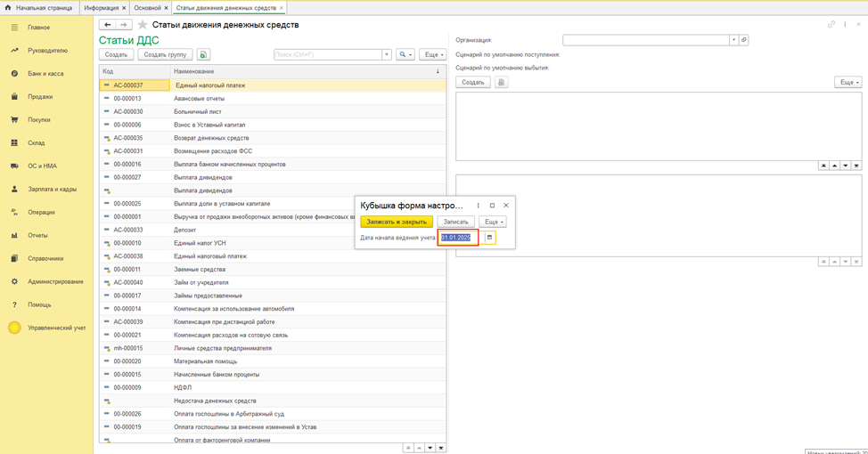Open ОС и НМА section
The width and height of the screenshot is (868, 454).
[42, 166]
